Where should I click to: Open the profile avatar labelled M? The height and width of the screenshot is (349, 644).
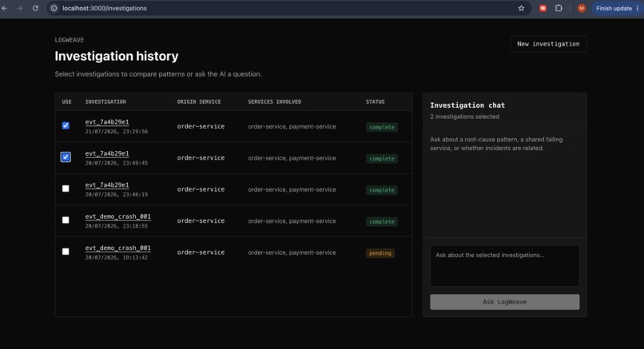click(581, 8)
